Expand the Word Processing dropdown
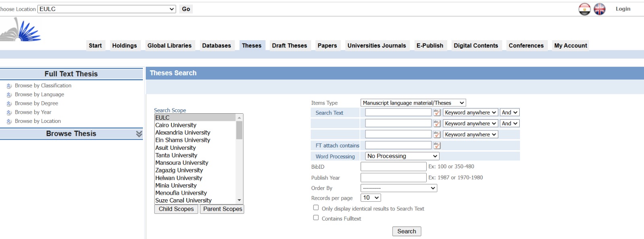This screenshot has width=644, height=239. (x=402, y=156)
